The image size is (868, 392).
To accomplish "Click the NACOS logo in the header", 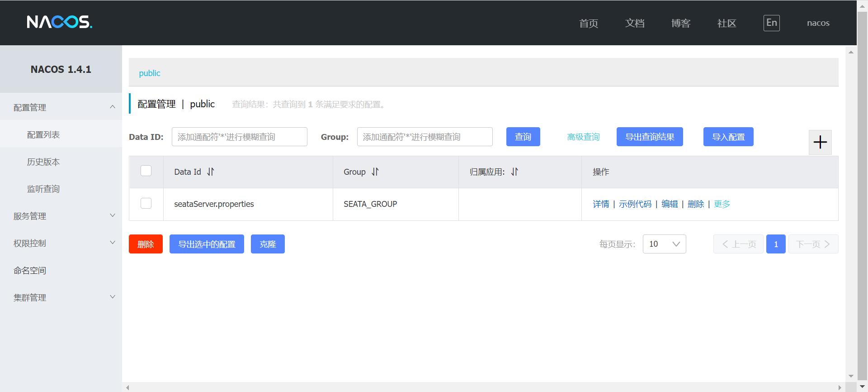I will point(59,22).
